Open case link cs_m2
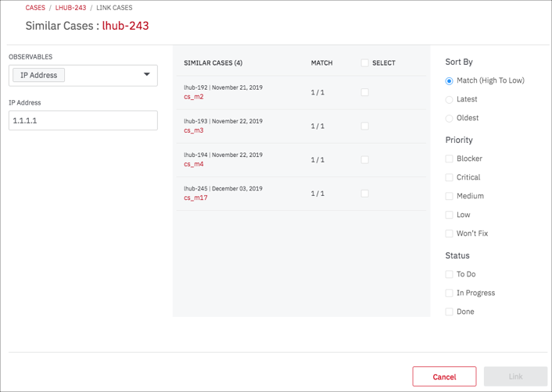The width and height of the screenshot is (552, 392). click(x=194, y=97)
